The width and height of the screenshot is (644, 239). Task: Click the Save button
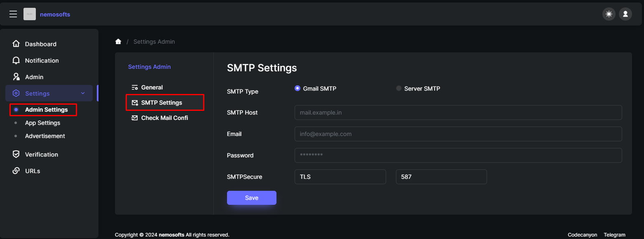click(x=252, y=198)
